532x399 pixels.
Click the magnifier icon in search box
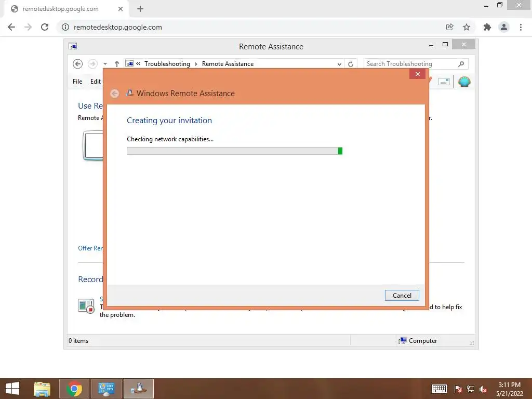click(x=461, y=64)
